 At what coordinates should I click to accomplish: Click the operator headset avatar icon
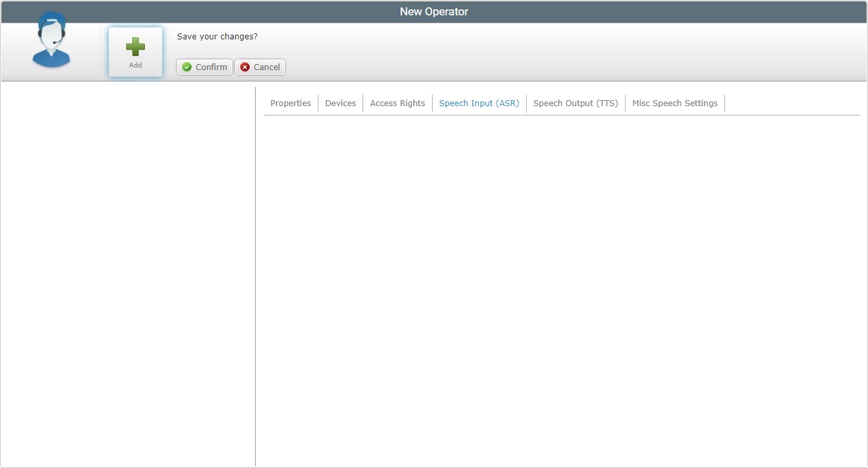51,40
